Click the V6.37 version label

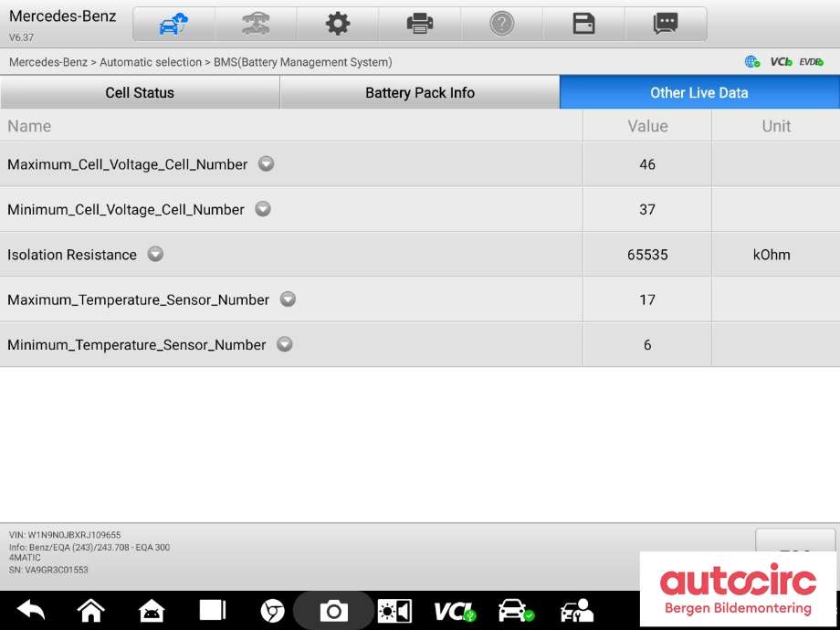tap(21, 37)
